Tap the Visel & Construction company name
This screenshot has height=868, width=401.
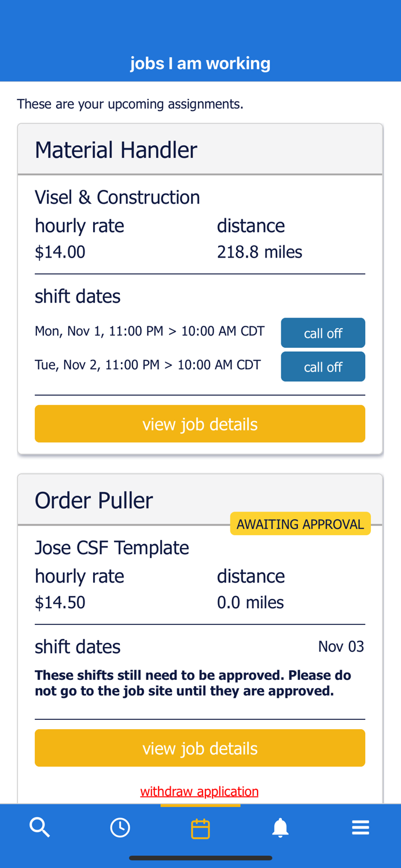tap(117, 197)
